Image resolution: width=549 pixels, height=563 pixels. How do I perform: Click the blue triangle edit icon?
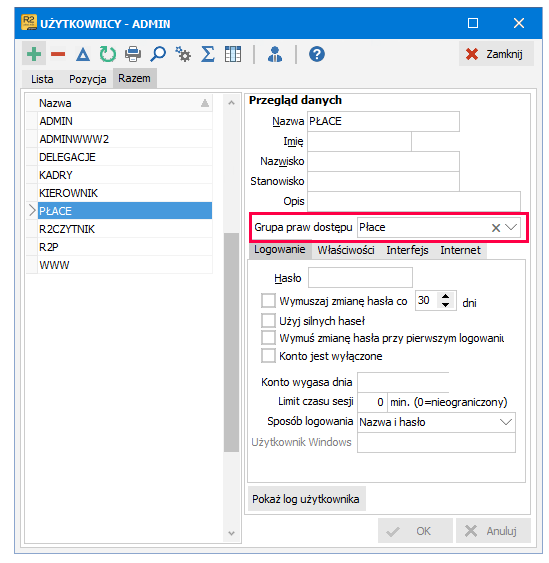(x=83, y=54)
